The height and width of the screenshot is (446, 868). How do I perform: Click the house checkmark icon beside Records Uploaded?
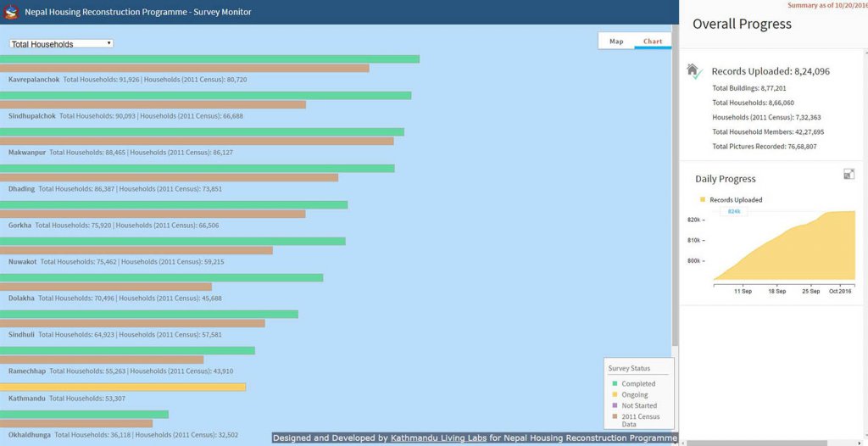pos(694,71)
